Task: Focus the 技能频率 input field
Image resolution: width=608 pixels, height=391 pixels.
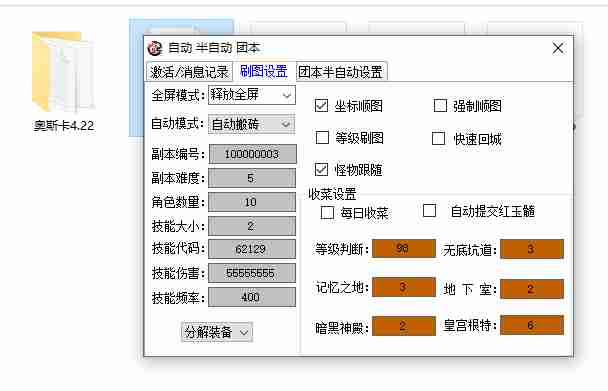Action: coord(252,297)
